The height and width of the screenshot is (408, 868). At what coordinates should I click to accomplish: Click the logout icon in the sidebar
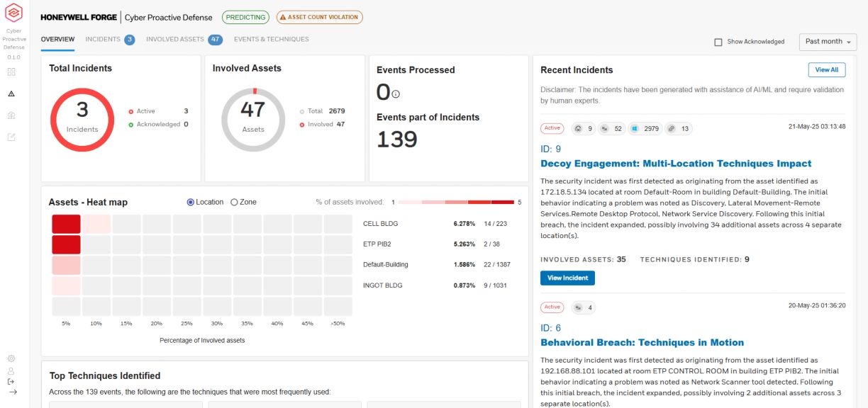pos(11,381)
